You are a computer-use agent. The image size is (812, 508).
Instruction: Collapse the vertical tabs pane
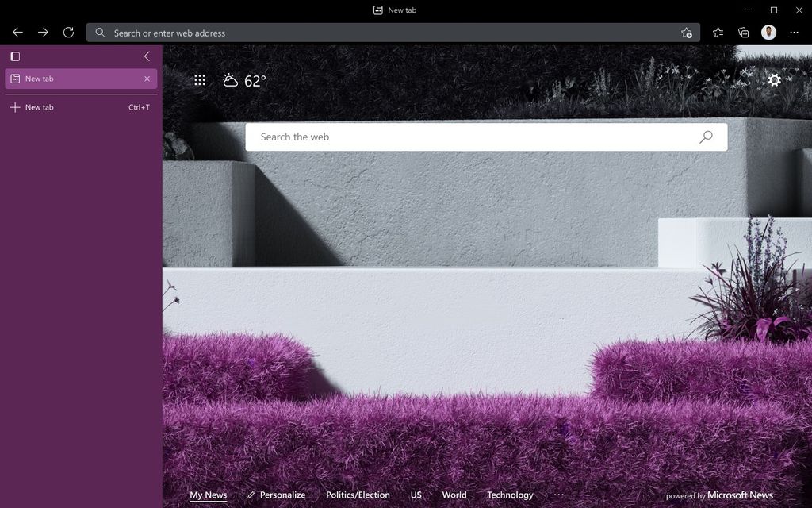click(147, 56)
